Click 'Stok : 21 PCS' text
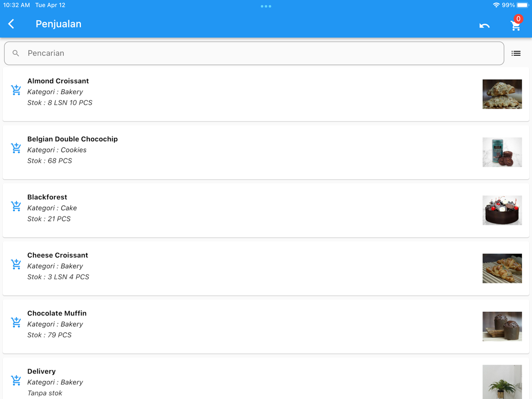The image size is (532, 399). click(x=49, y=219)
